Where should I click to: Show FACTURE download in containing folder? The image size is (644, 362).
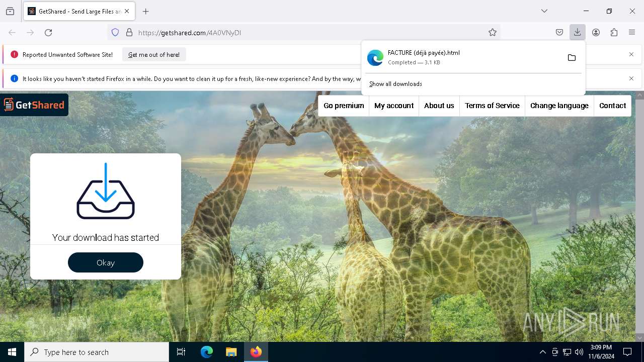(572, 57)
